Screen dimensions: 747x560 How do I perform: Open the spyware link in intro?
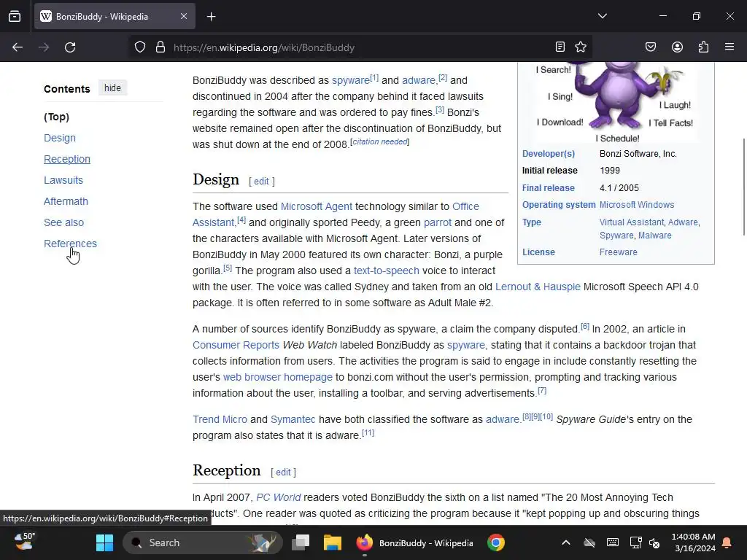(x=351, y=80)
